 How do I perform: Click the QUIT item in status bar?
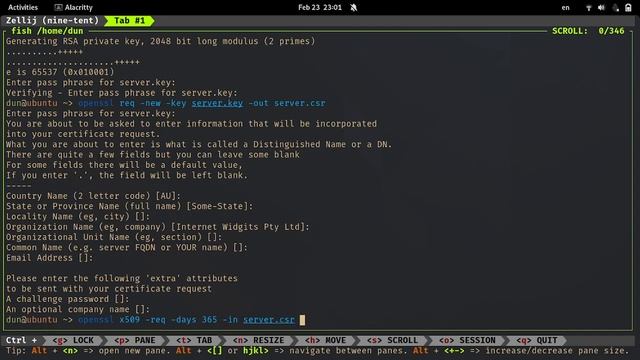pos(537,340)
